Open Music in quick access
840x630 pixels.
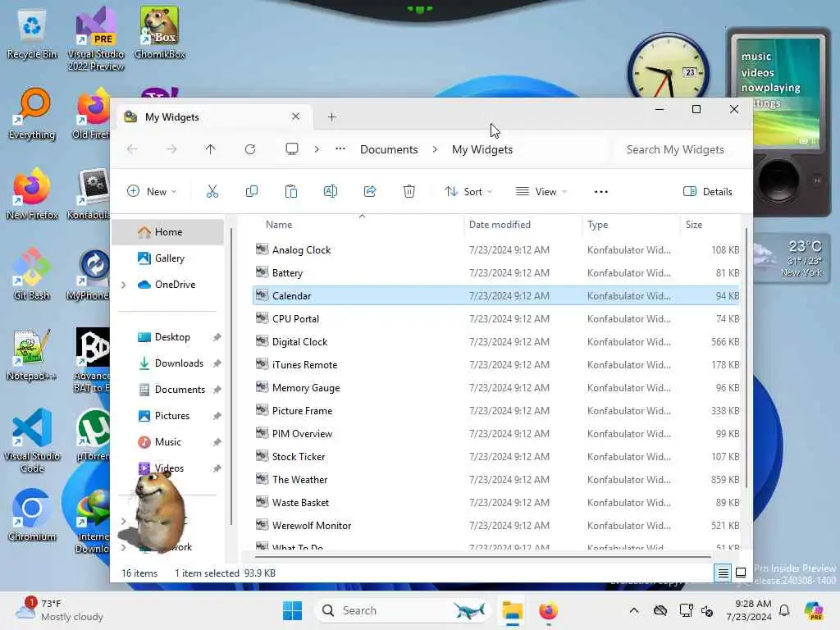click(168, 442)
